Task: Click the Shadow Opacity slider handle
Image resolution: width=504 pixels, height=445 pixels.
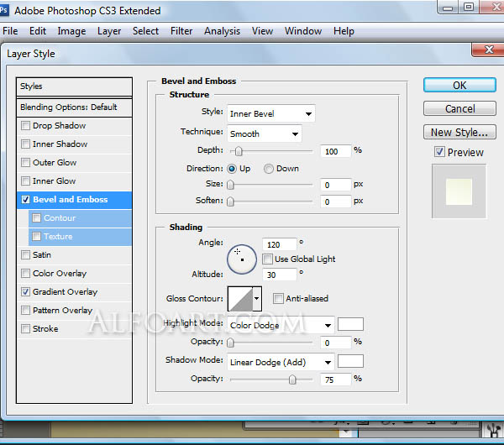Action: coord(292,380)
